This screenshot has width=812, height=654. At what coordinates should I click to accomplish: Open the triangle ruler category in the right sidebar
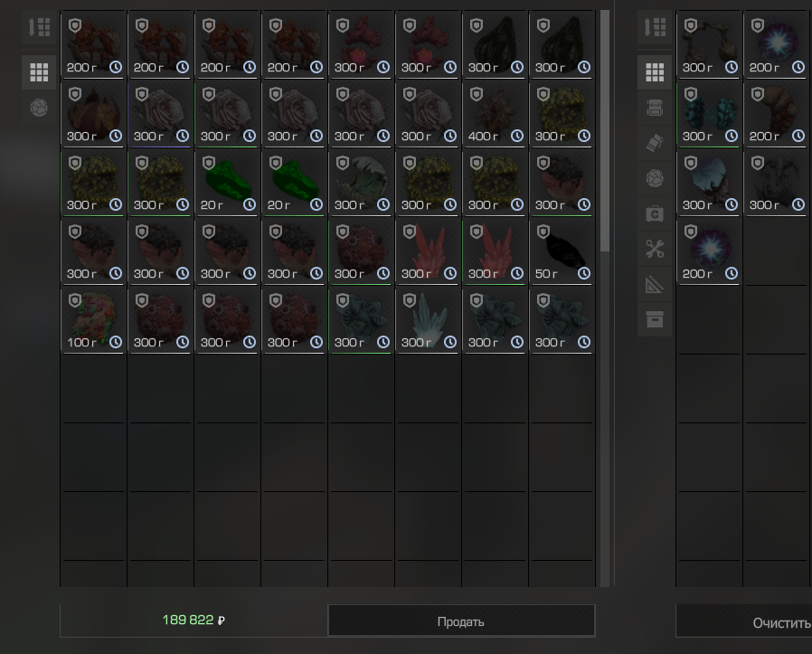[x=655, y=284]
